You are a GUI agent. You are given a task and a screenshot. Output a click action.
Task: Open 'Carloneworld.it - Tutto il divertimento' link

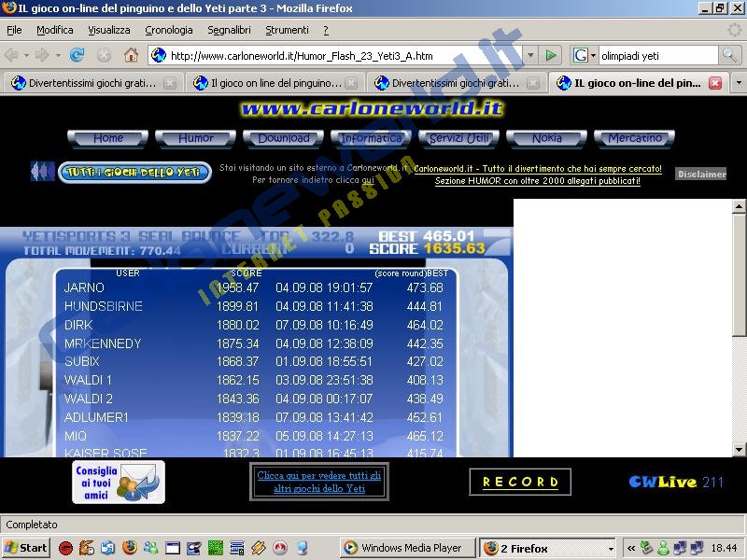tap(538, 169)
